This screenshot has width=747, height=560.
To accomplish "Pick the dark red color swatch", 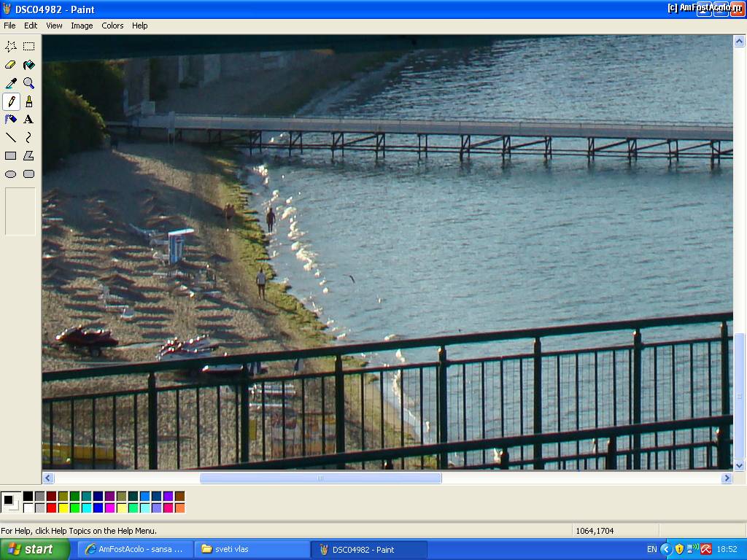I will point(52,497).
